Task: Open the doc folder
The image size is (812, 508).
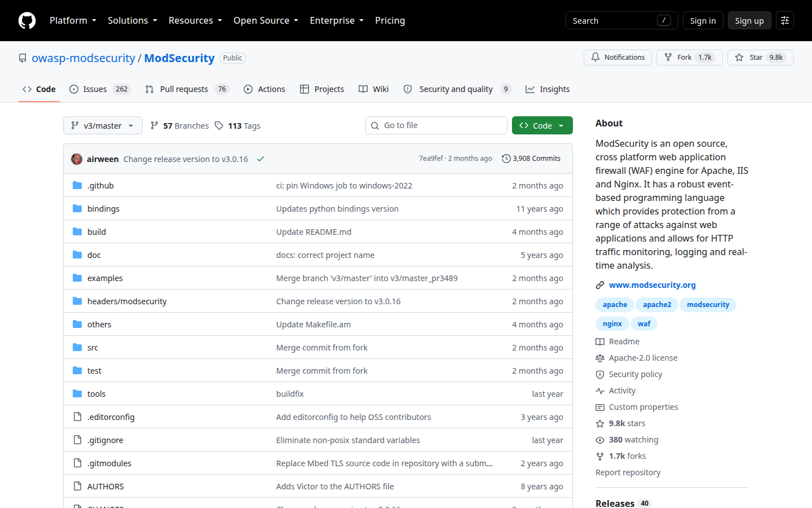Action: click(94, 255)
